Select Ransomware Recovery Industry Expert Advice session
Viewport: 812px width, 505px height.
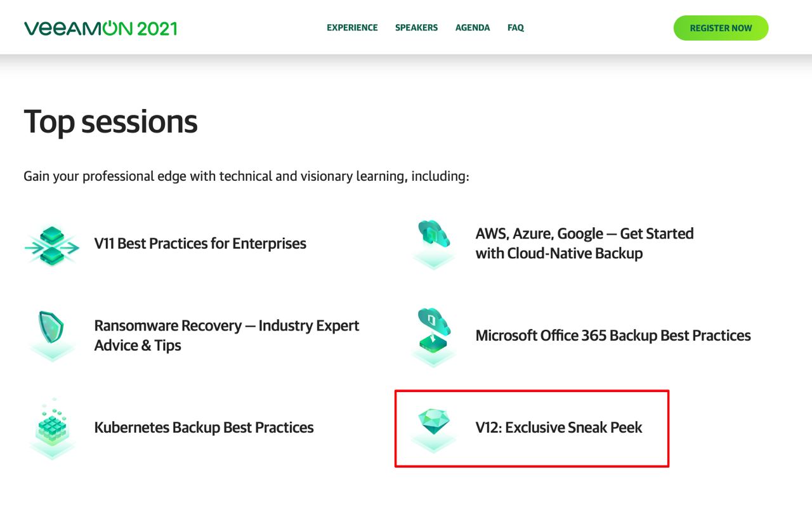click(226, 336)
